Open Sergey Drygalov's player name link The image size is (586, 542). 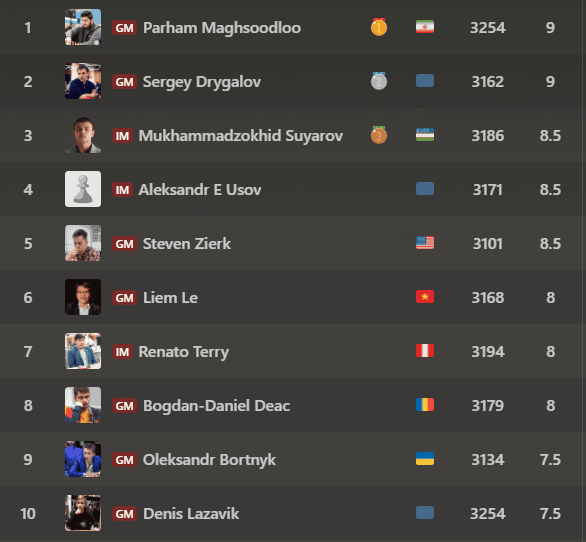pyautogui.click(x=202, y=82)
